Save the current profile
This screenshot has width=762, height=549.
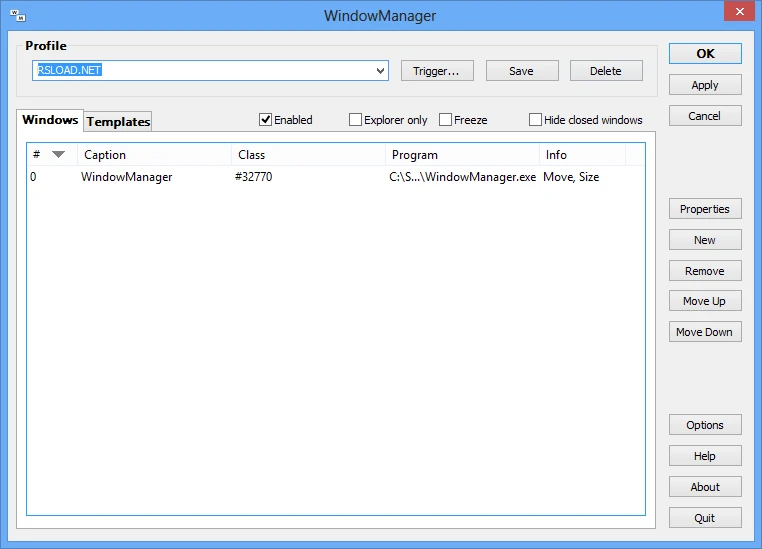click(x=521, y=71)
